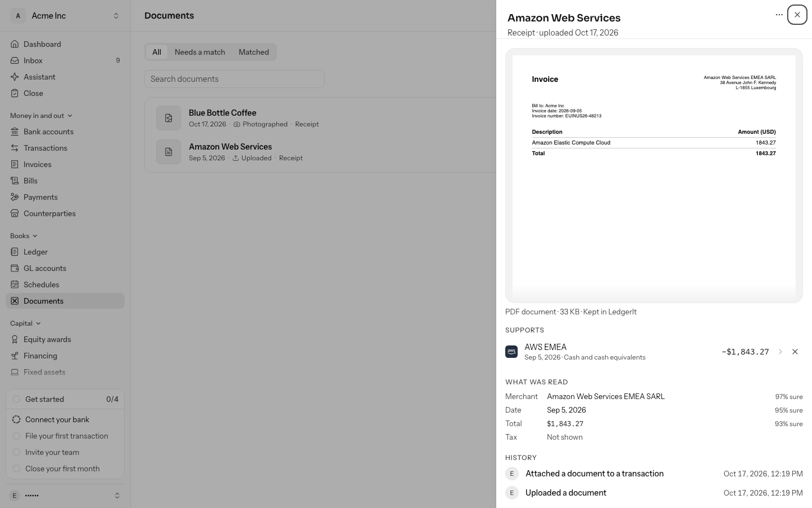Tick the Invite your team step

click(16, 452)
